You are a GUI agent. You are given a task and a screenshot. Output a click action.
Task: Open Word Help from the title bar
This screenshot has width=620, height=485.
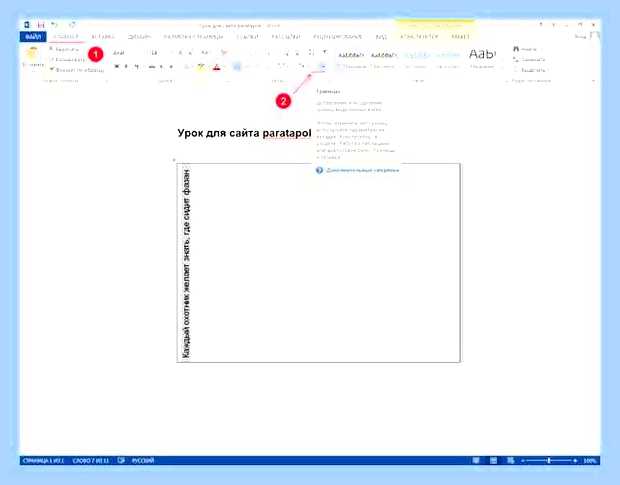541,25
